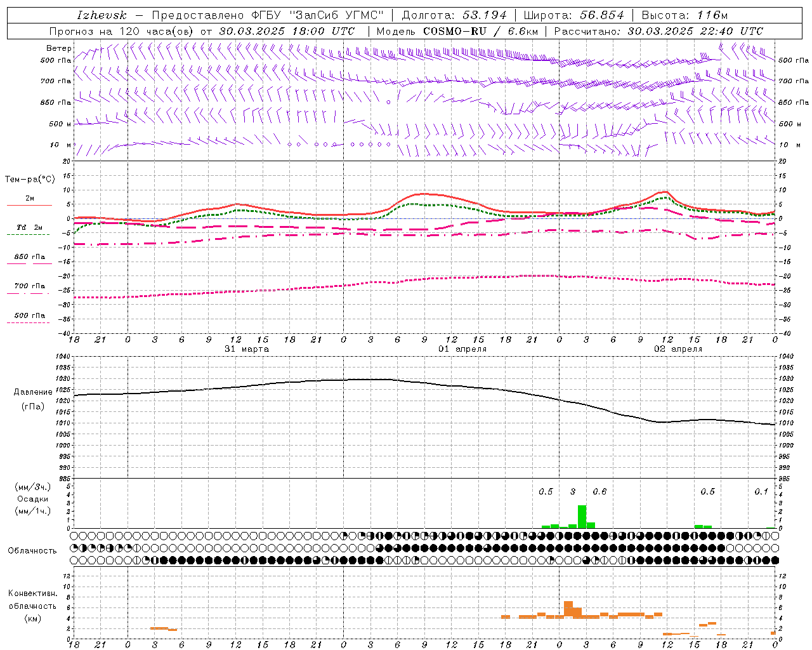The width and height of the screenshot is (812, 650).
Task: Click the "Конвективн." convective cloud label
Action: pos(33,594)
